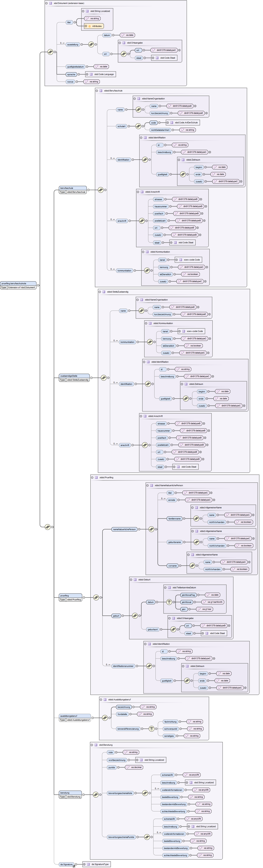The height and width of the screenshot is (868, 263).
Task: Click the choice compositor icon after binnendifferenzierung
Action: tap(151, 729)
